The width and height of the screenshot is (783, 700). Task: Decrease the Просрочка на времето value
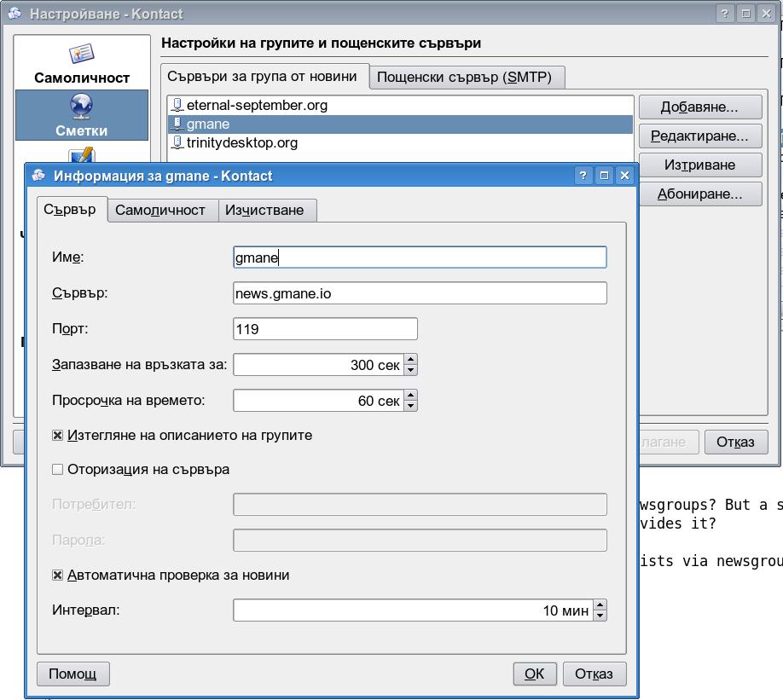pyautogui.click(x=410, y=406)
